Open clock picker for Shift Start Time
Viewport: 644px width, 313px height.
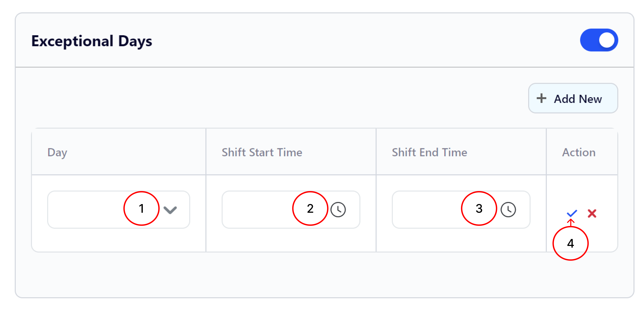[338, 210]
